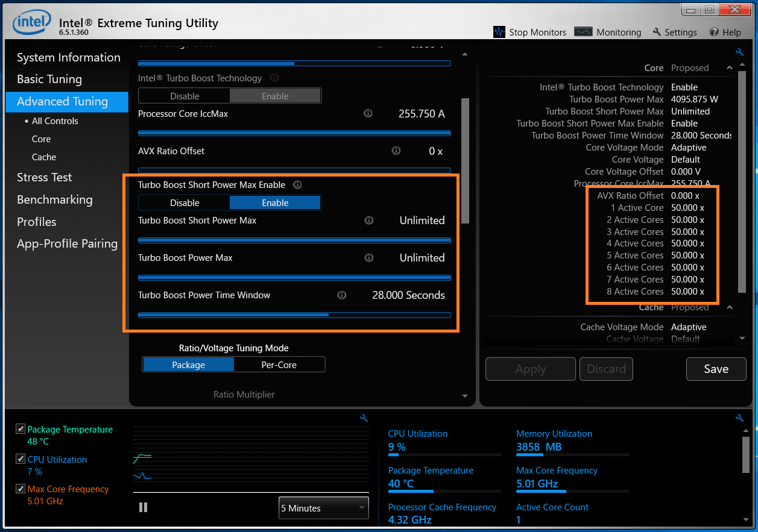Click the 255.750 A Processor Core IccMax value
The height and width of the screenshot is (532, 758).
[422, 114]
